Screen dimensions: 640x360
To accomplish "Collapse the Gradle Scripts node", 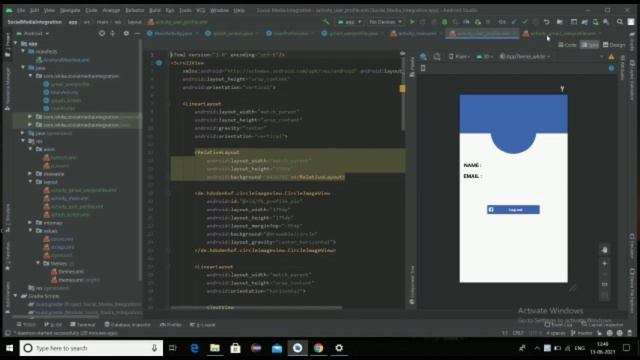I will pos(16,296).
